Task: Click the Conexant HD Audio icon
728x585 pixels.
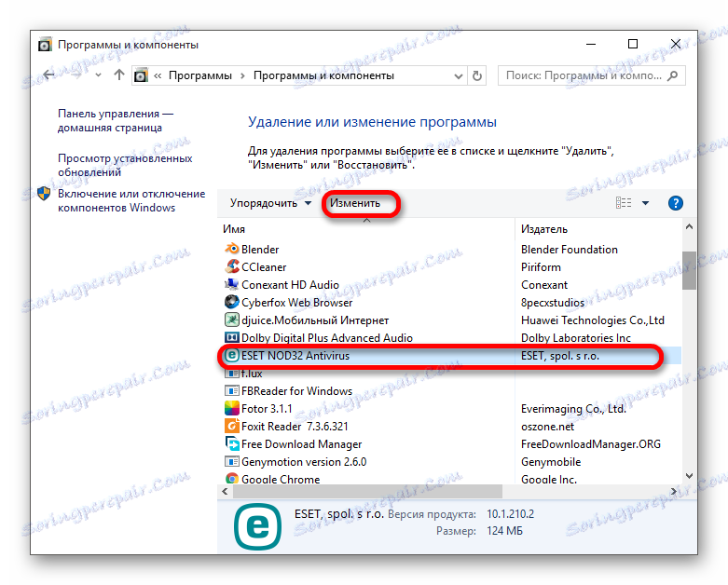Action: 232,284
